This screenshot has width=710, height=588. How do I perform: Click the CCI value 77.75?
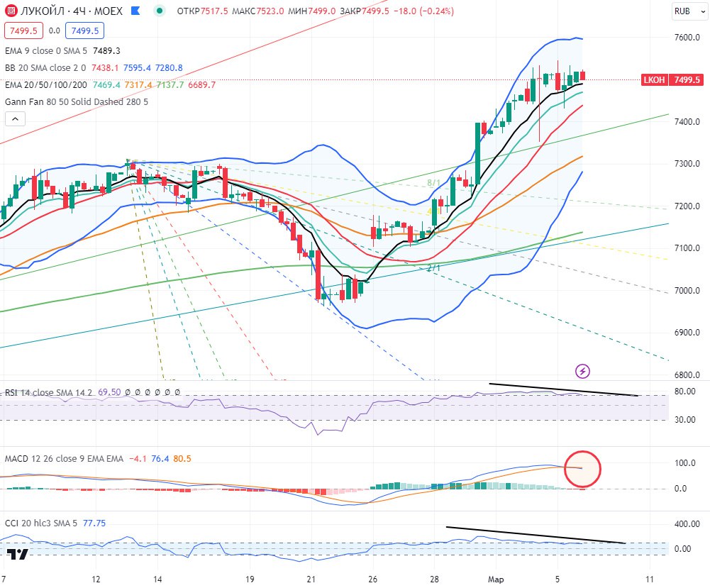[94, 523]
